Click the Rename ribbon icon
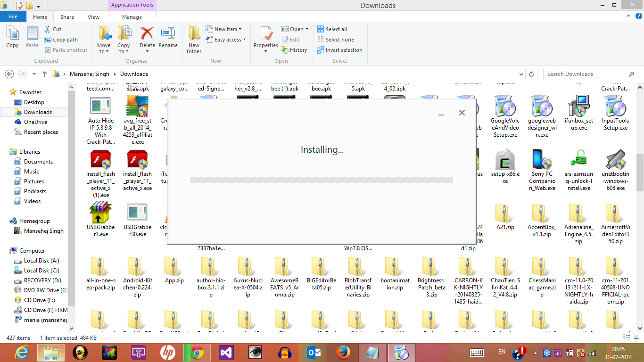The width and height of the screenshot is (644, 362). point(168,33)
